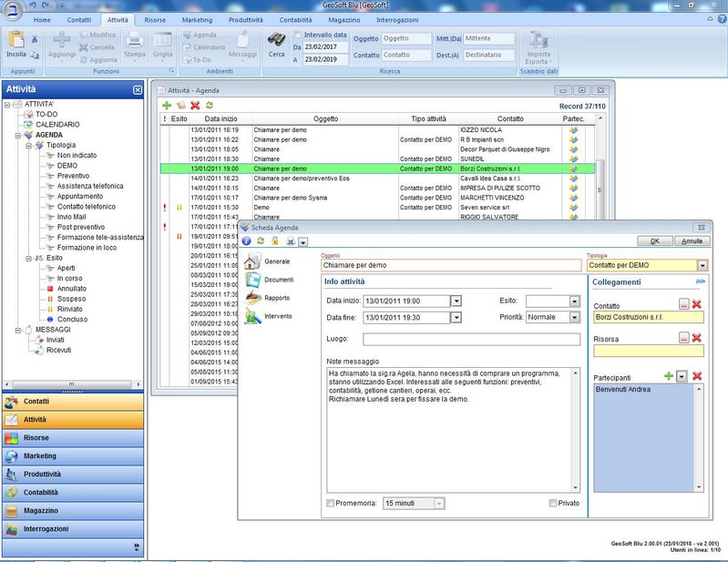
Task: Open the Documenti section icon
Action: [253, 279]
